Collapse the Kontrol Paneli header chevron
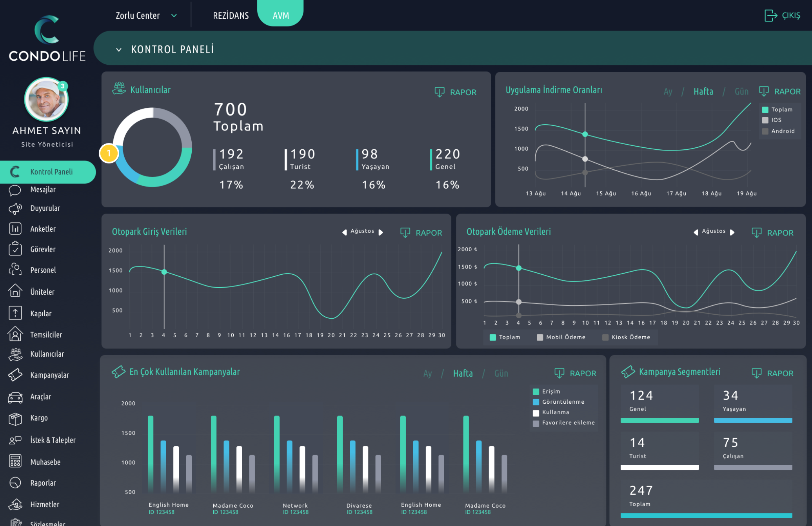Image resolution: width=812 pixels, height=526 pixels. (x=118, y=50)
